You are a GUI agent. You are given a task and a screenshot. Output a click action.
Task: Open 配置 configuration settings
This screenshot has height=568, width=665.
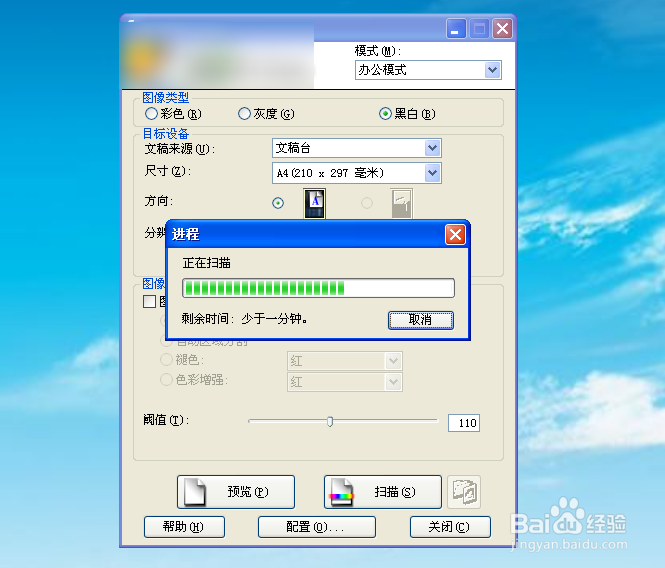pos(317,527)
